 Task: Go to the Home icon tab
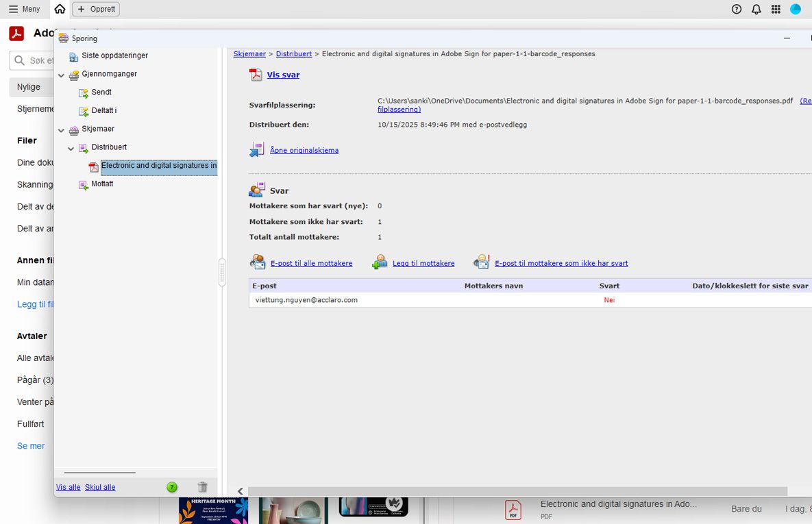click(60, 9)
